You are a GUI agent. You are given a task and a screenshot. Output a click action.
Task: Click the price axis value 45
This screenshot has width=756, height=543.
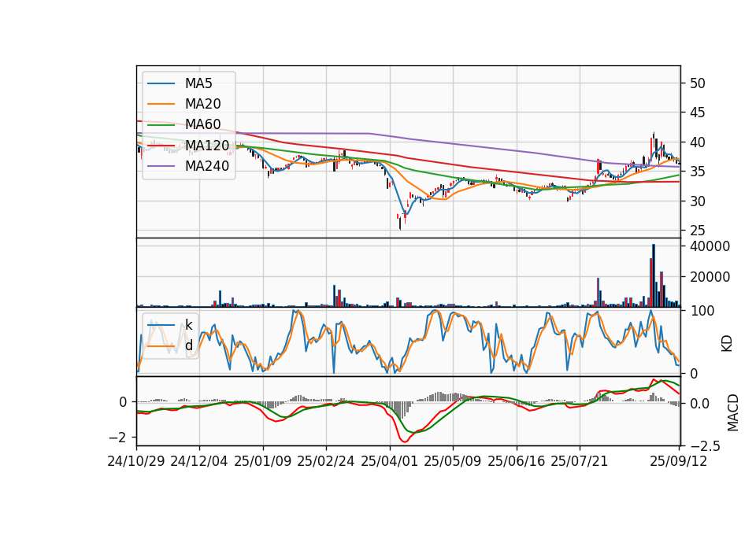697,113
